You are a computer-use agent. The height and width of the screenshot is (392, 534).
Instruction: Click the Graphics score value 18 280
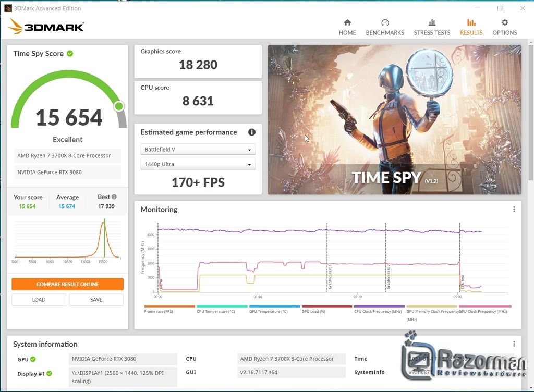(198, 65)
